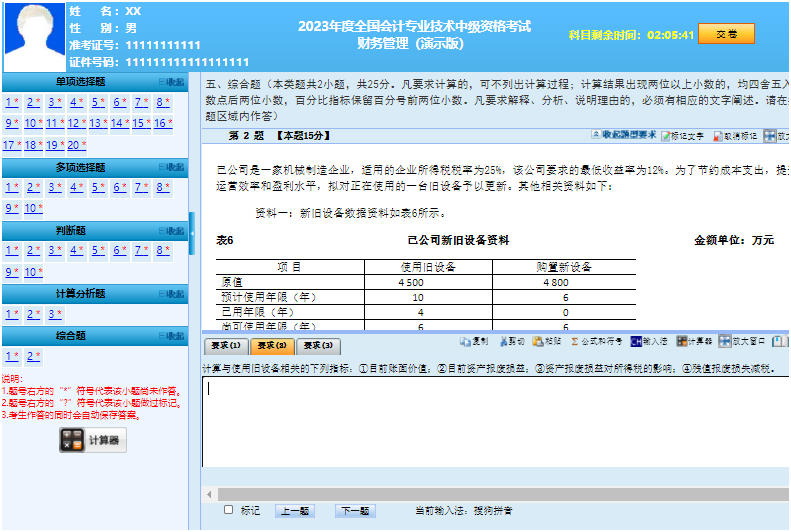Click the 4 800 value in table

pos(556,283)
